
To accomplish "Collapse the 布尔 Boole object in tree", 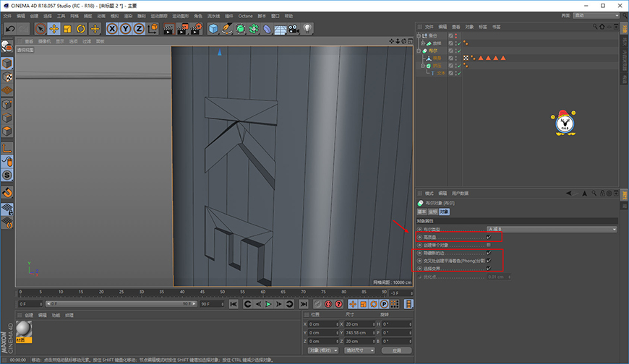I will (x=419, y=51).
